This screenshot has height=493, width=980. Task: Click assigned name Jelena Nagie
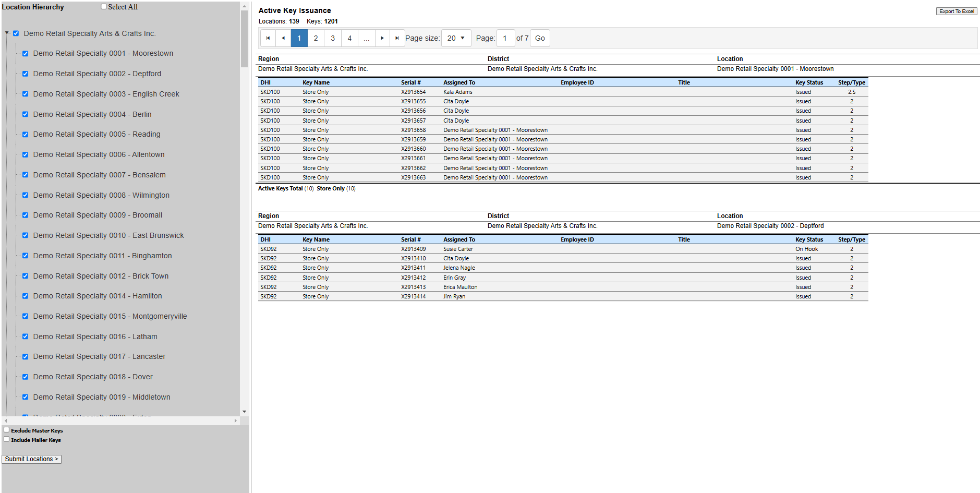[459, 268]
